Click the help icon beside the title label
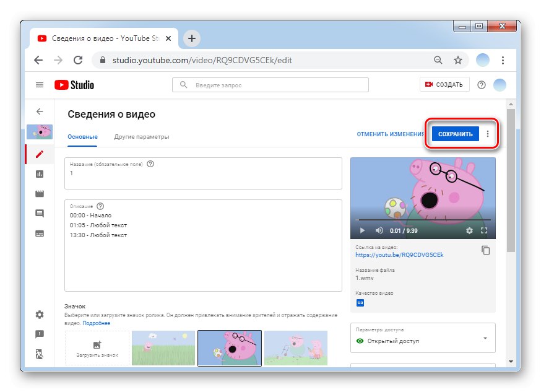 (150, 164)
